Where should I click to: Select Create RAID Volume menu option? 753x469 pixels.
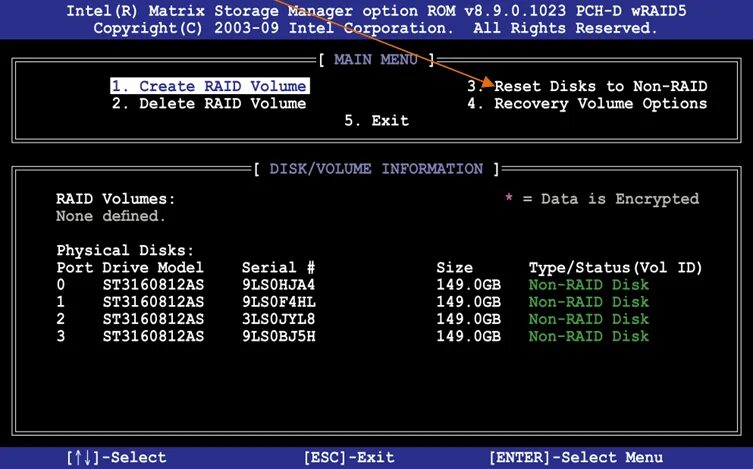point(209,86)
